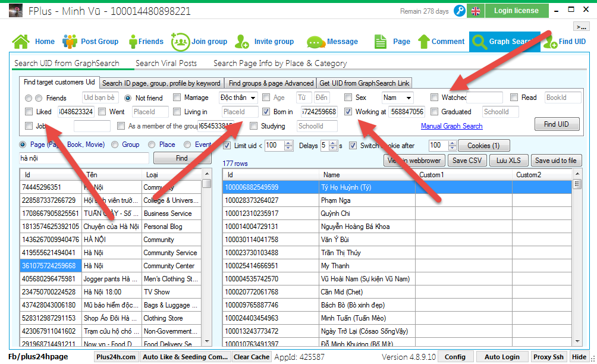Viewport: 597px width, 364px height.
Task: Choose the Group radio option
Action: [x=115, y=145]
